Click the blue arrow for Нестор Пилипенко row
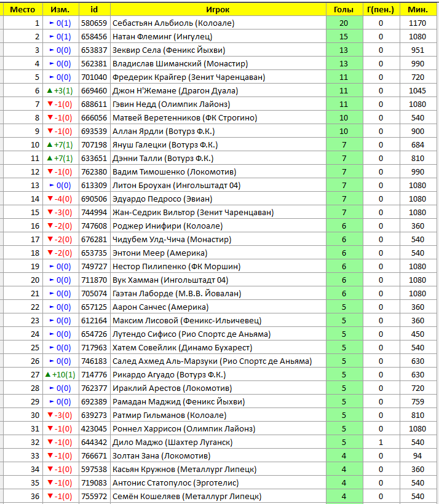Screen dimensions: 439x504 point(52,267)
